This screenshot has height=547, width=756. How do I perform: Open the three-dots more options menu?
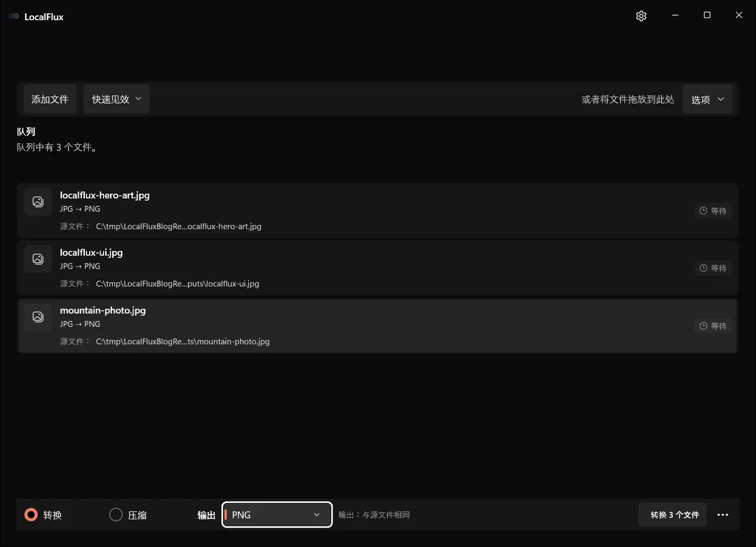tap(723, 515)
